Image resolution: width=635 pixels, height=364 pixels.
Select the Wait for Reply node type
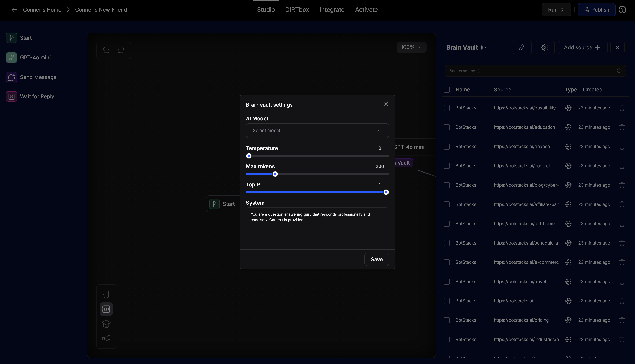tap(37, 96)
